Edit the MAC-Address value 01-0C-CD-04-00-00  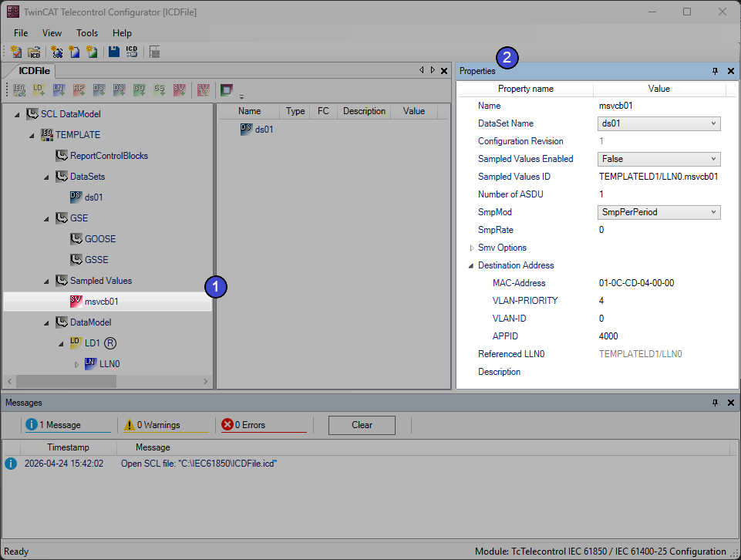point(636,283)
